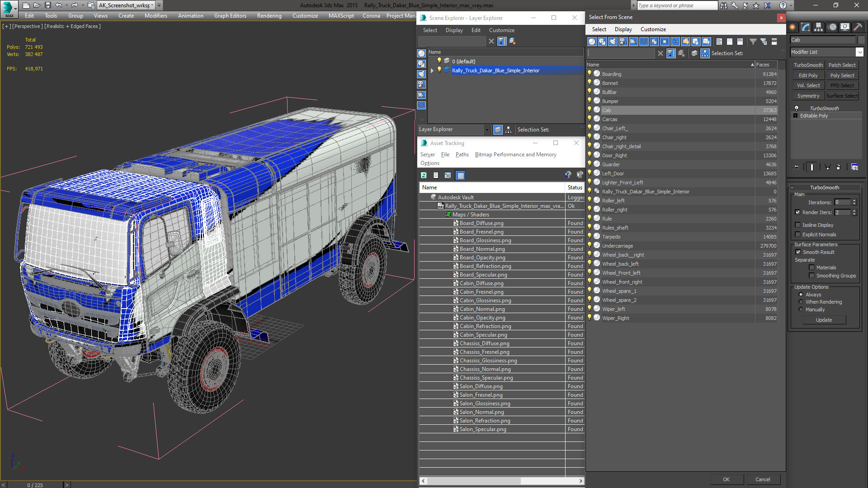
Task: Toggle TurboSmooth modifier bulb in stack
Action: (x=797, y=108)
